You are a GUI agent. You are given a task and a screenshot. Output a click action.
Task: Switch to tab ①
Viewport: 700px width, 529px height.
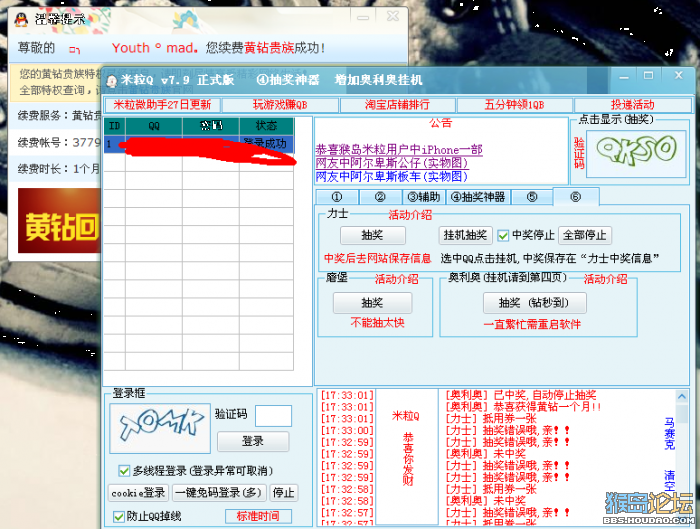coord(337,197)
